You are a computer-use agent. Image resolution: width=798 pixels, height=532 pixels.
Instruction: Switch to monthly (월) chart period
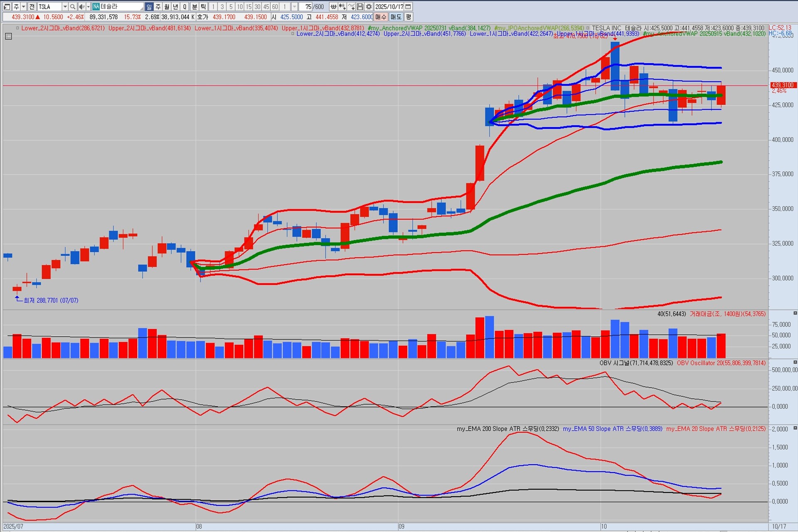[167, 7]
